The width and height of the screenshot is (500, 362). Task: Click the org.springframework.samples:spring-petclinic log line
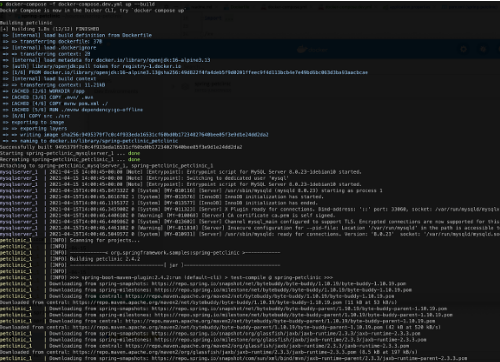tap(175, 253)
